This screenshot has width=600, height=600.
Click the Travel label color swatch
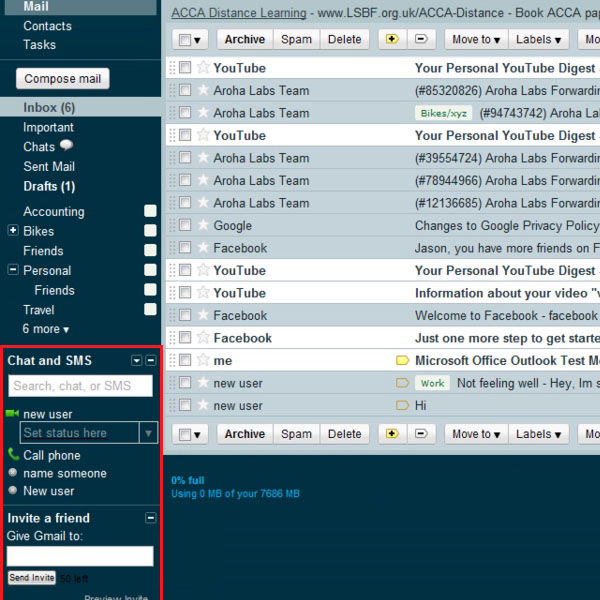(150, 309)
